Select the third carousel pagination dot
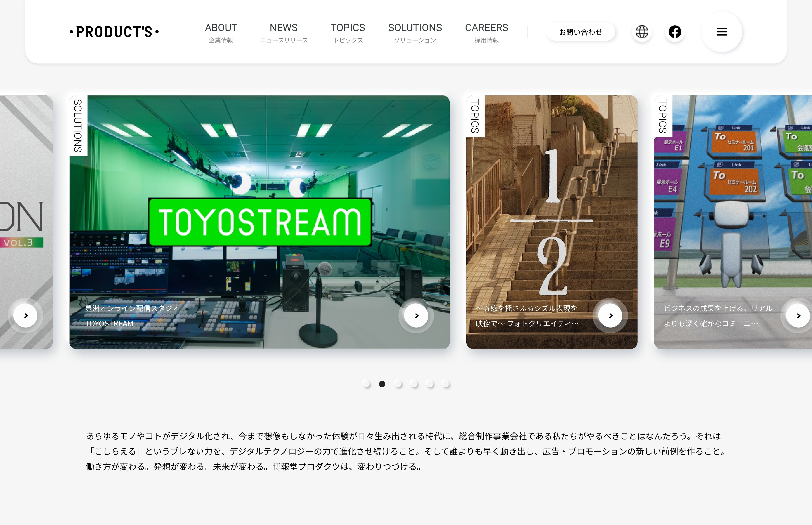 398,384
